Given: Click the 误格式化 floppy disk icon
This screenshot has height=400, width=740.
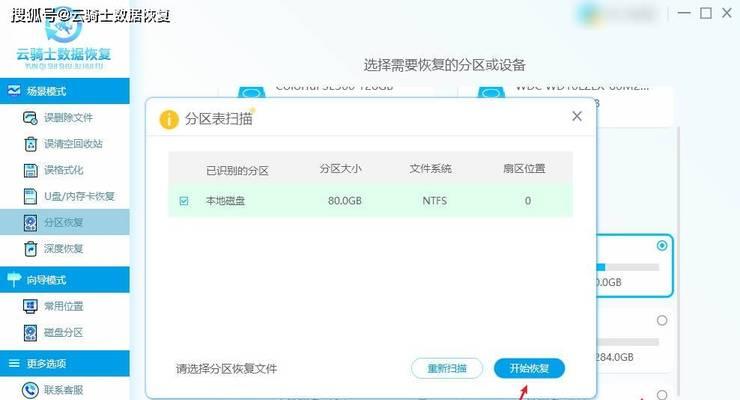Looking at the screenshot, I should tap(30, 170).
